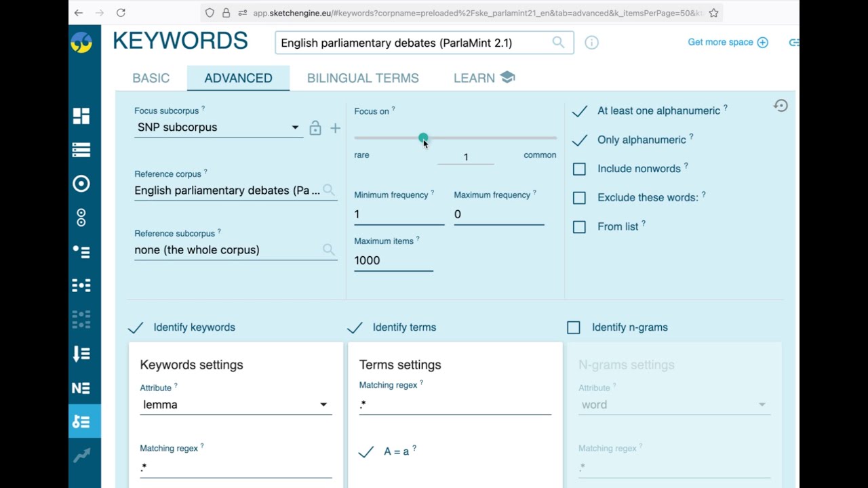868x488 pixels.
Task: Open the Focus subcorpus SNP subcorpus dropdown
Action: [x=218, y=127]
